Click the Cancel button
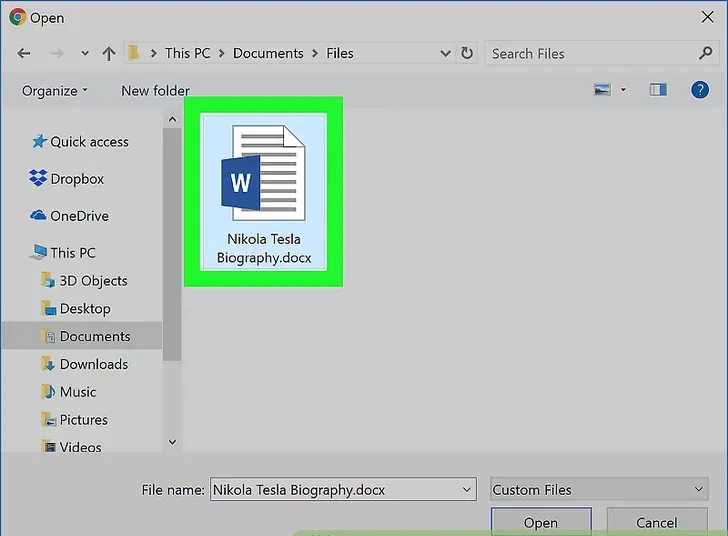The width and height of the screenshot is (728, 536). tap(656, 522)
